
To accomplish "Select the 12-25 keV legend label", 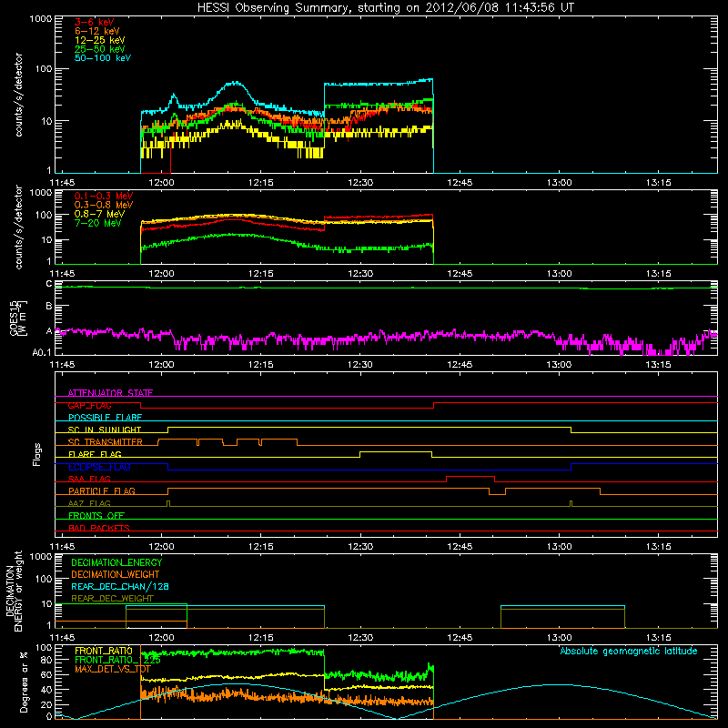I will (x=99, y=40).
